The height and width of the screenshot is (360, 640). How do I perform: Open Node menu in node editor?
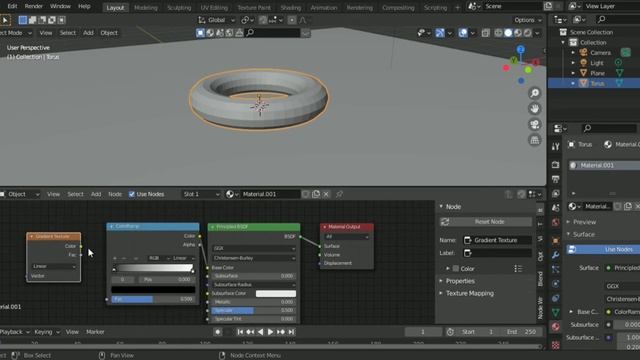click(x=115, y=194)
